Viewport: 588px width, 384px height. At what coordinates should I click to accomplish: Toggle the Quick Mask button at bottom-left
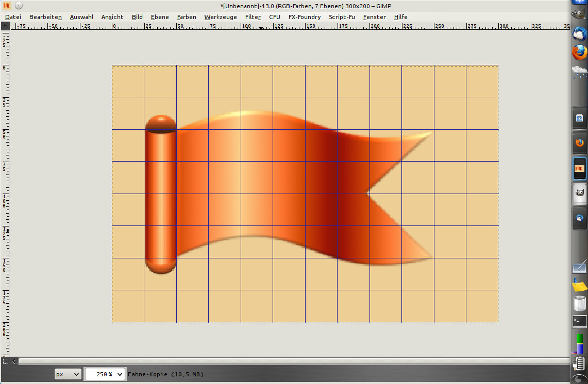click(x=5, y=361)
